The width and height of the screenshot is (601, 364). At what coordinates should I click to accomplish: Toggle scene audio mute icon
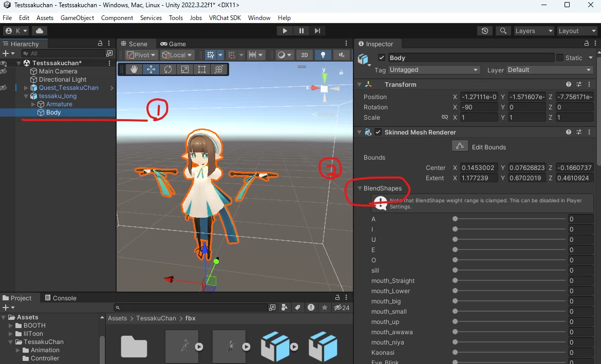pyautogui.click(x=342, y=55)
